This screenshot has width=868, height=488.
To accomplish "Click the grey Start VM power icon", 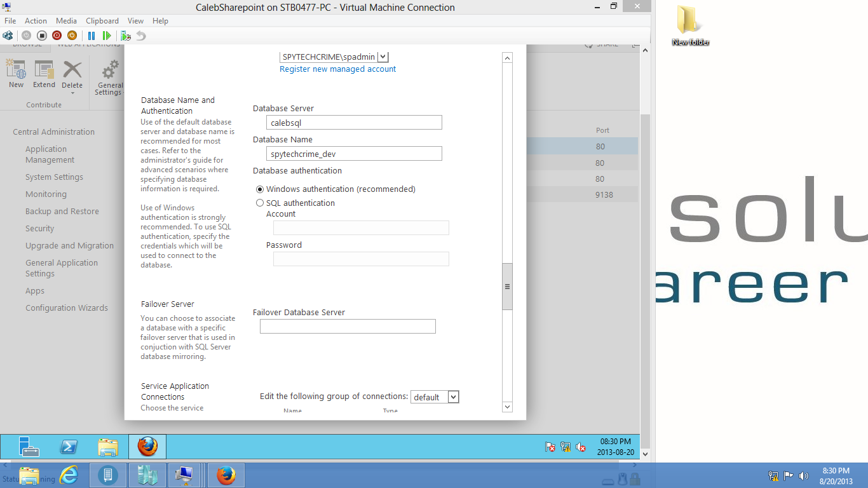I will [26, 36].
